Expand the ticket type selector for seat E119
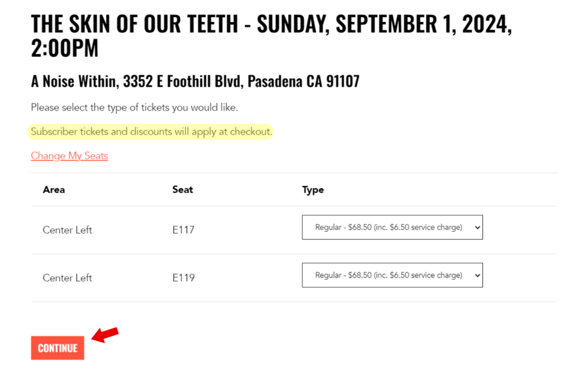588x372 pixels. pos(392,275)
